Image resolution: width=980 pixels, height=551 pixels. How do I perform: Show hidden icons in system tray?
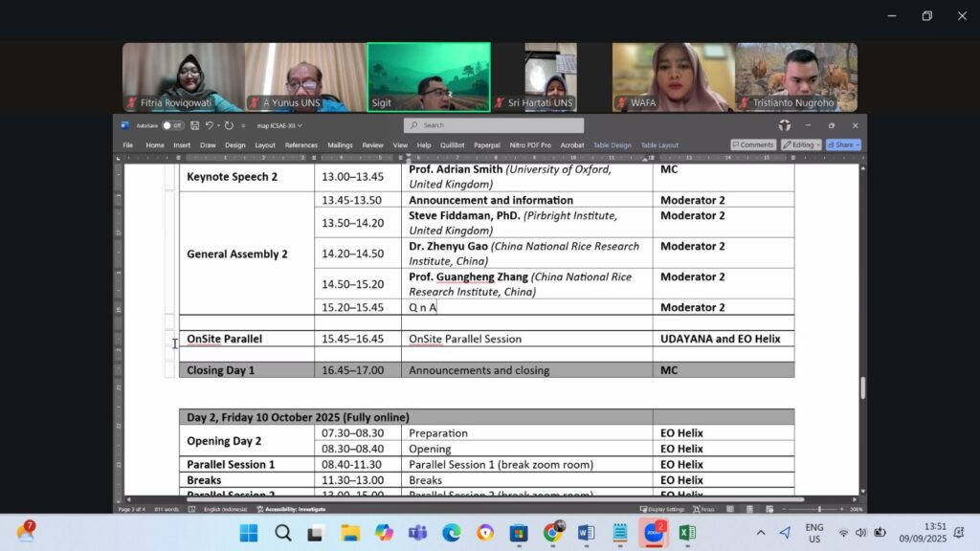761,533
